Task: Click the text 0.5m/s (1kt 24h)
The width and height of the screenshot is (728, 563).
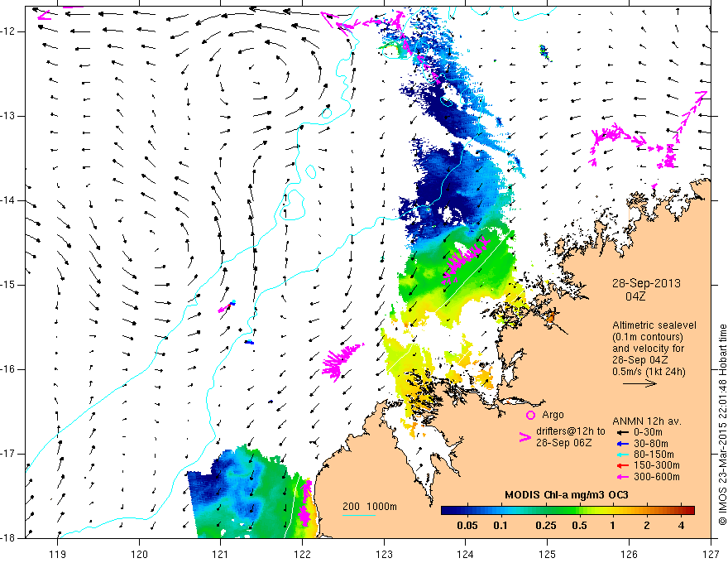Action: click(649, 372)
